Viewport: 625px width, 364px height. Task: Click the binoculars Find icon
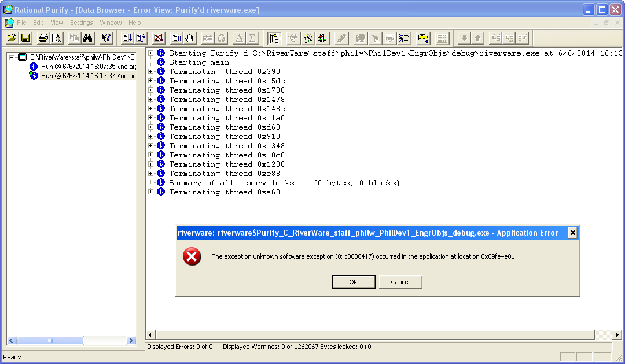(88, 38)
